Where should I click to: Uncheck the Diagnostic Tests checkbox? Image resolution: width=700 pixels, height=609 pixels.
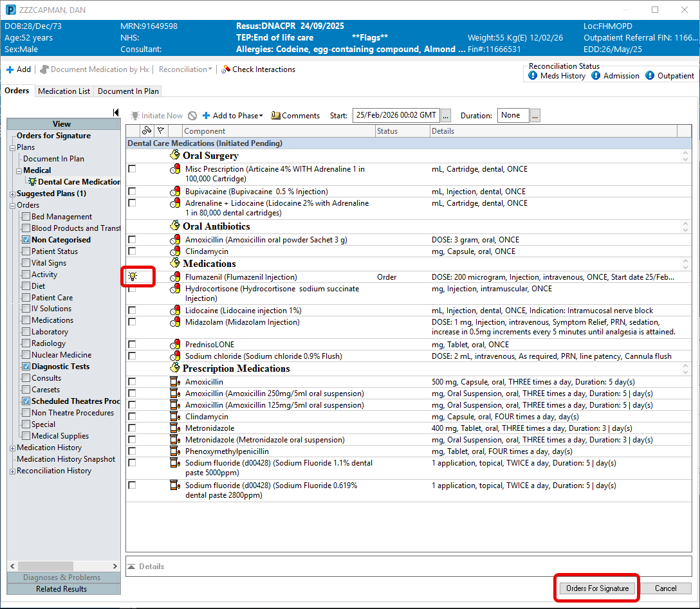coord(26,367)
